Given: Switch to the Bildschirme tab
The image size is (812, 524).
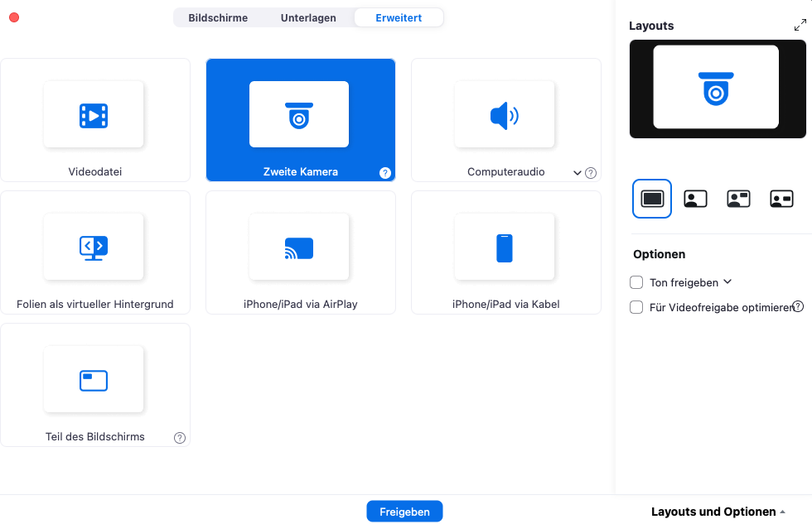Looking at the screenshot, I should [x=218, y=17].
